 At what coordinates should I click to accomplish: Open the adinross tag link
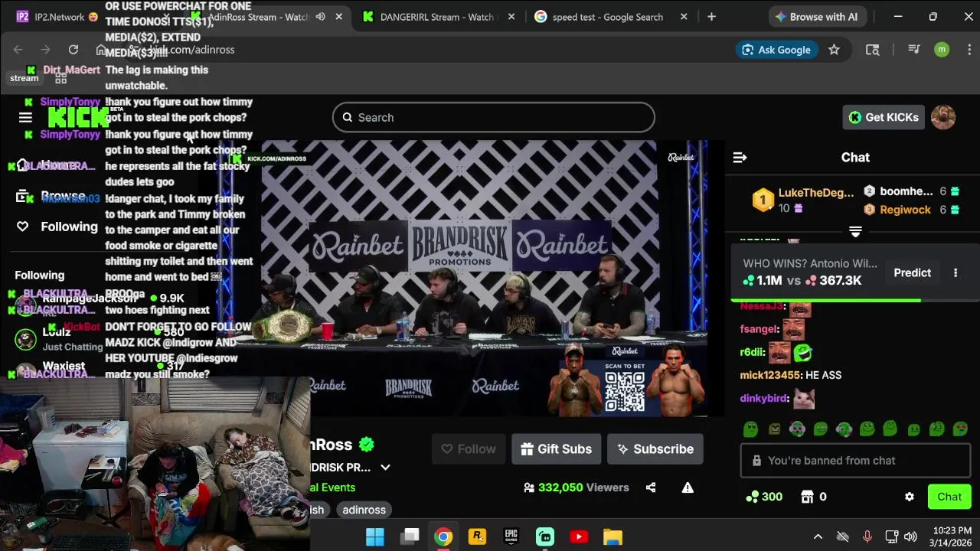(x=364, y=510)
